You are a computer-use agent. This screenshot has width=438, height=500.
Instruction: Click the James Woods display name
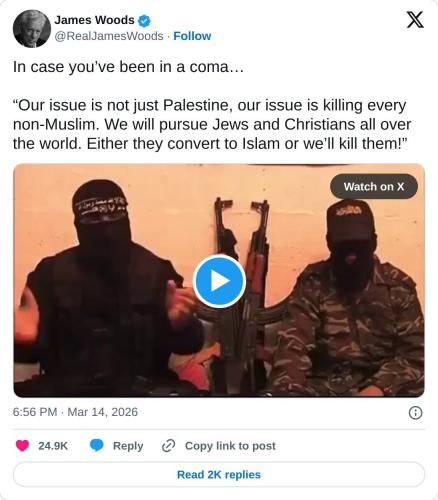point(94,20)
